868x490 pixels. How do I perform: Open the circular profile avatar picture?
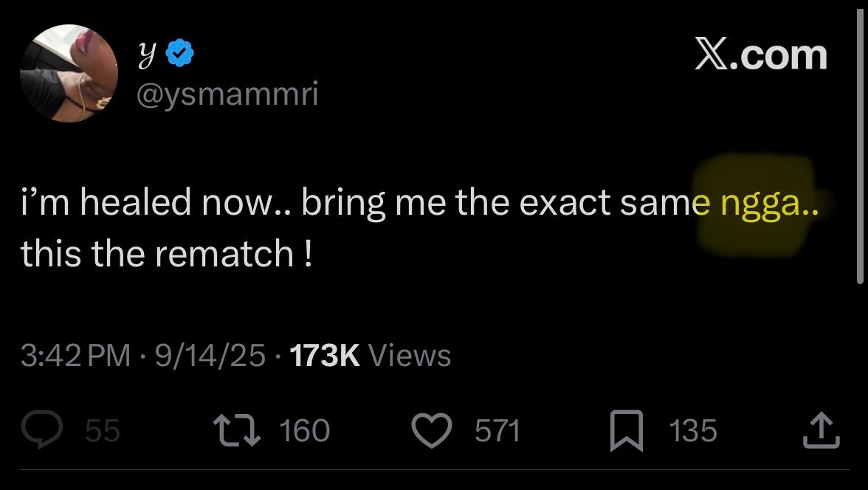(x=69, y=74)
